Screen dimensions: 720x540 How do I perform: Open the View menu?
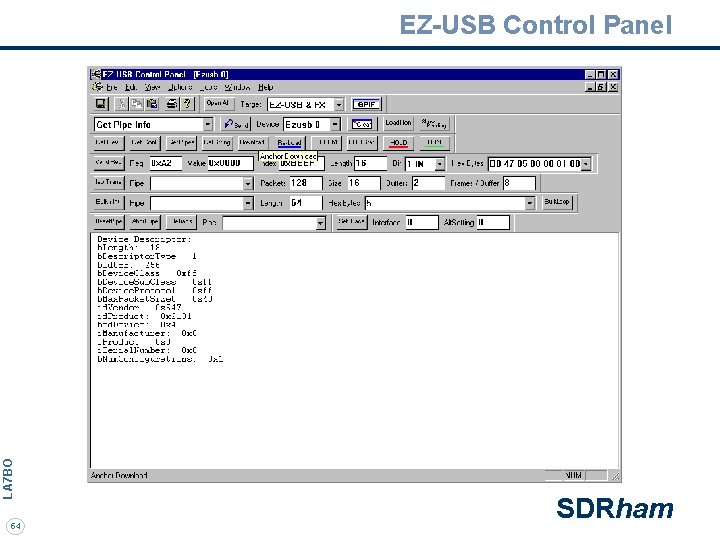click(152, 87)
